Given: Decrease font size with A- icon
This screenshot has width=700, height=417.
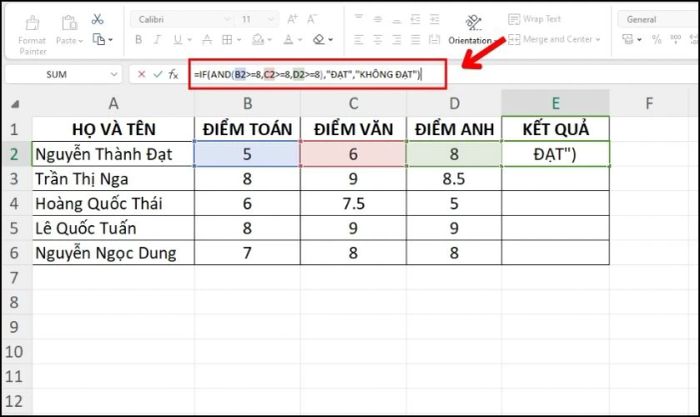Looking at the screenshot, I should (312, 19).
